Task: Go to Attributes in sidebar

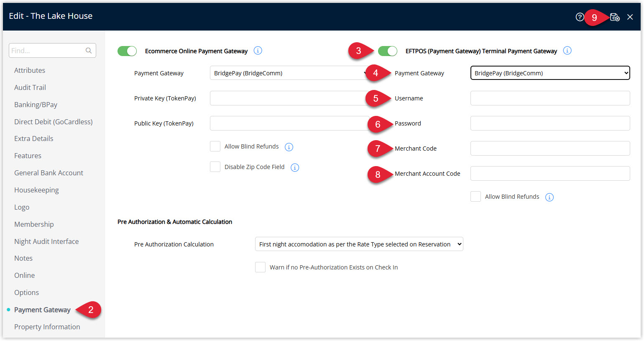Action: pyautogui.click(x=30, y=70)
